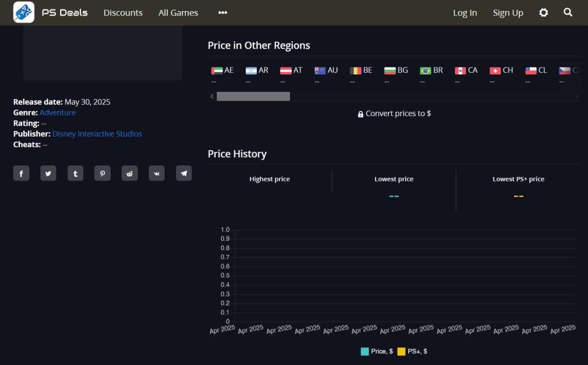The width and height of the screenshot is (588, 365).
Task: Go to All Games page
Action: tap(178, 13)
